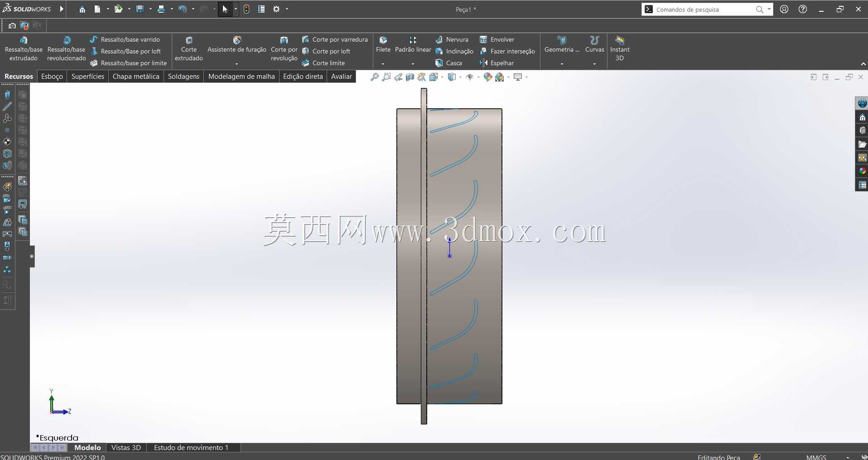868x460 pixels.
Task: Click the MMGS units status bar entry
Action: click(x=816, y=457)
